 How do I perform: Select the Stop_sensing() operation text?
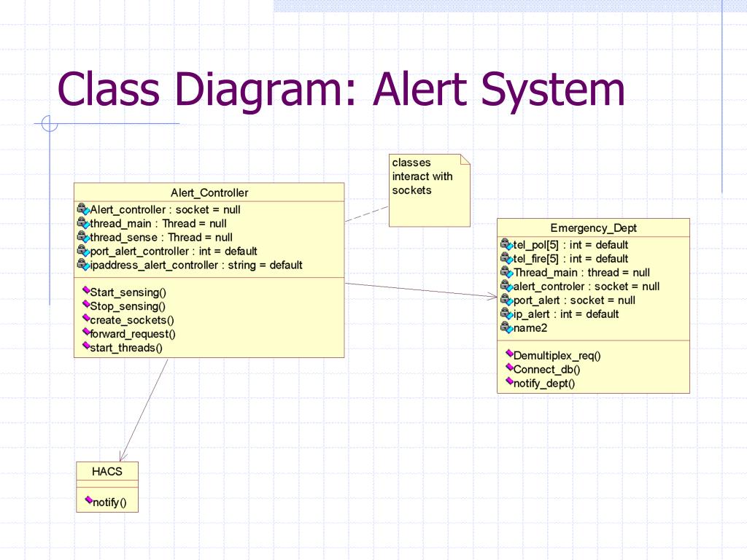point(128,306)
